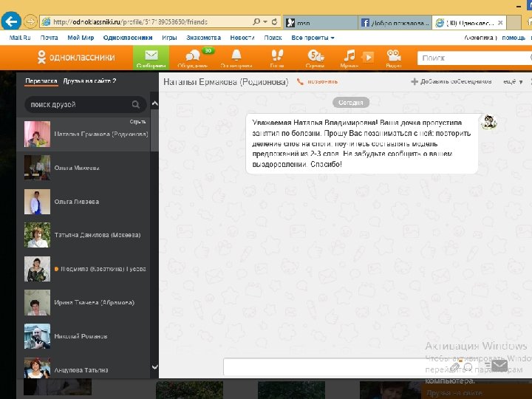Open Почта link
532x399 pixels.
(x=49, y=38)
